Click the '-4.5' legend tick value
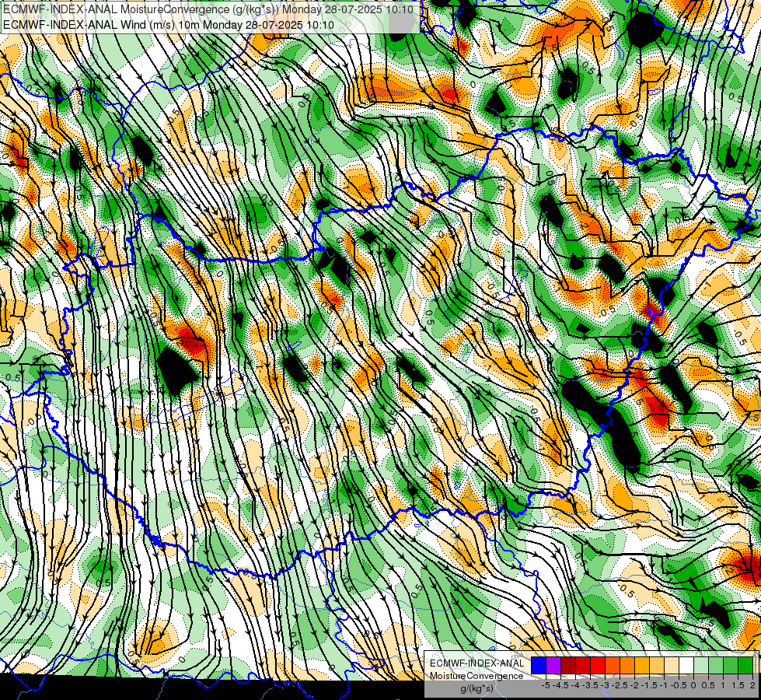The image size is (761, 700). (561, 685)
